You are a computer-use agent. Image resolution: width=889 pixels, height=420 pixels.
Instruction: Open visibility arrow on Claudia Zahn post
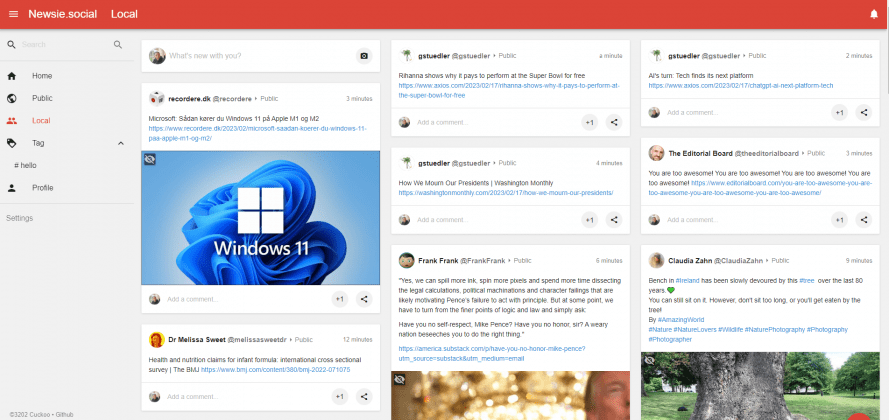coord(768,261)
